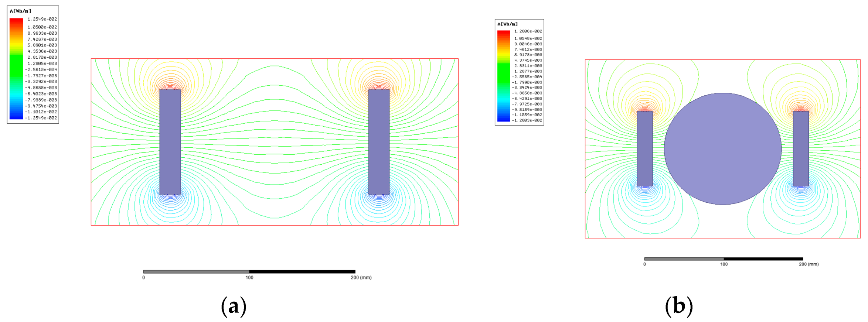Click the legend value -7.9725e-003

click(527, 104)
